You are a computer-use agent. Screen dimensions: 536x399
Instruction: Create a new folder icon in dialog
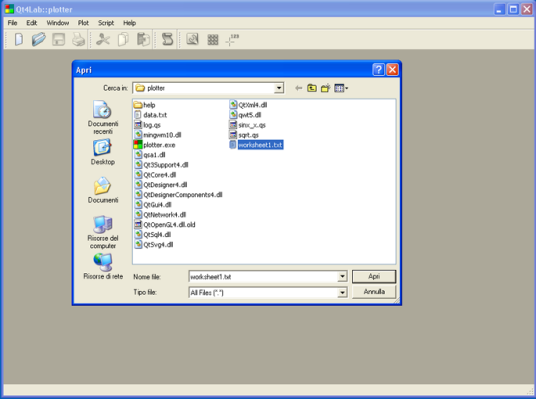[x=325, y=88]
